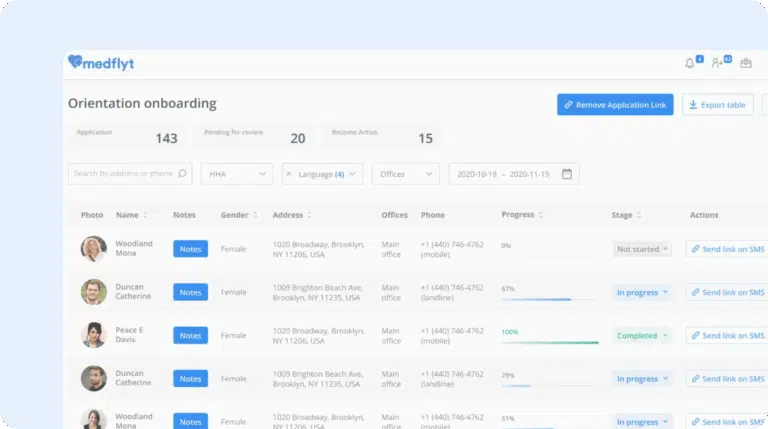This screenshot has height=429, width=768.
Task: Select the Become Active 15 counter
Action: tap(382, 136)
